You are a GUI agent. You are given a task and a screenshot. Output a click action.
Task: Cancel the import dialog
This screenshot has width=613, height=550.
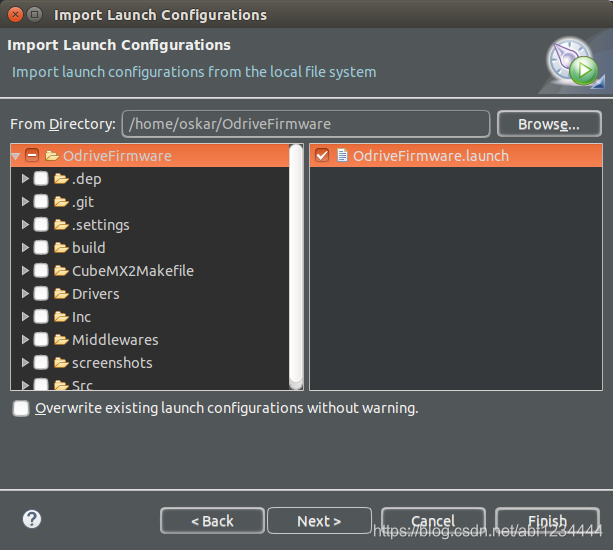433,521
